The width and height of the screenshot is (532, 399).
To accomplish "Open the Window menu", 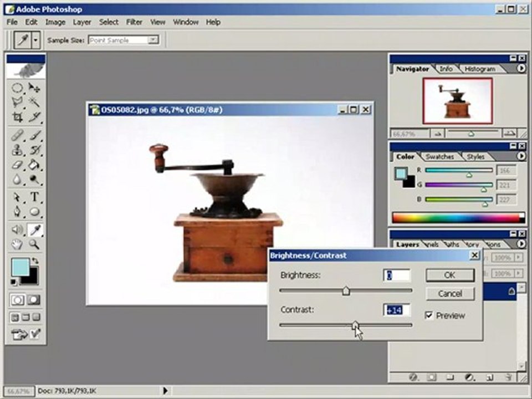I will point(186,22).
